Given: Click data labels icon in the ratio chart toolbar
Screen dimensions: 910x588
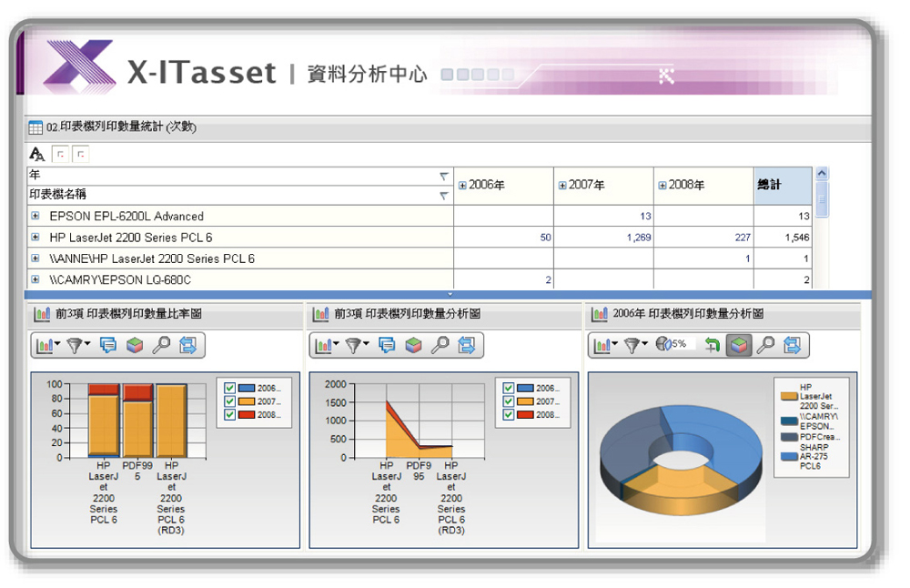Looking at the screenshot, I should [108, 345].
